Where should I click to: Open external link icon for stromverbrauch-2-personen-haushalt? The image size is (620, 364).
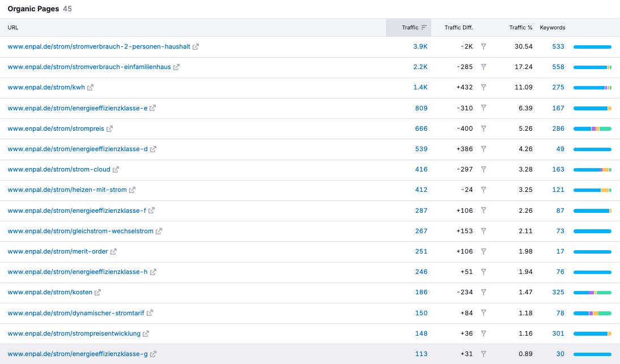coord(196,47)
